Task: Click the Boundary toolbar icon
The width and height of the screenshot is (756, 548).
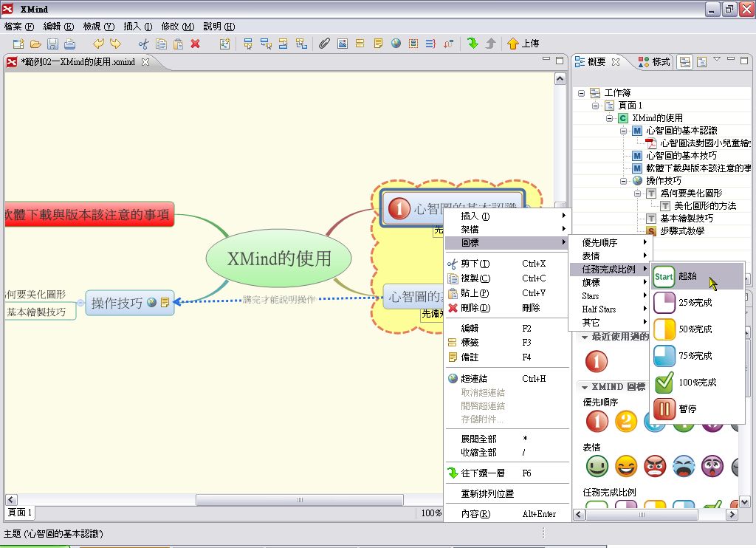Action: [x=413, y=44]
